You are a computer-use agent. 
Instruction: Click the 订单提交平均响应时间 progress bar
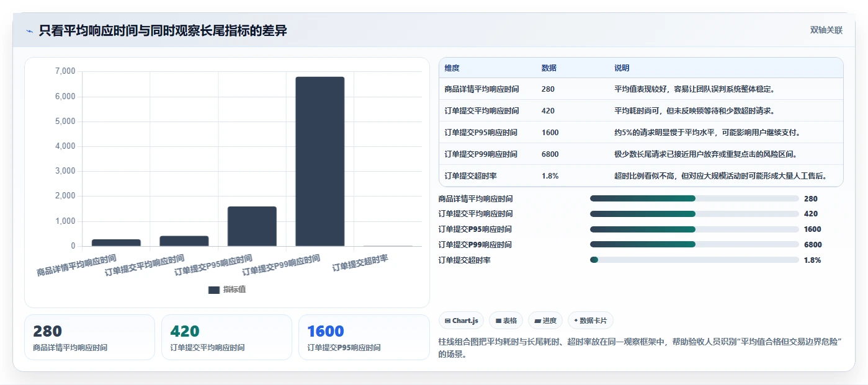point(694,214)
